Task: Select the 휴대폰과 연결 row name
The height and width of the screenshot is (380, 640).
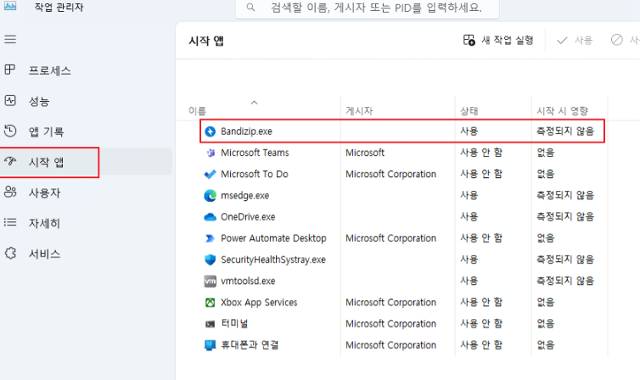Action: 249,345
